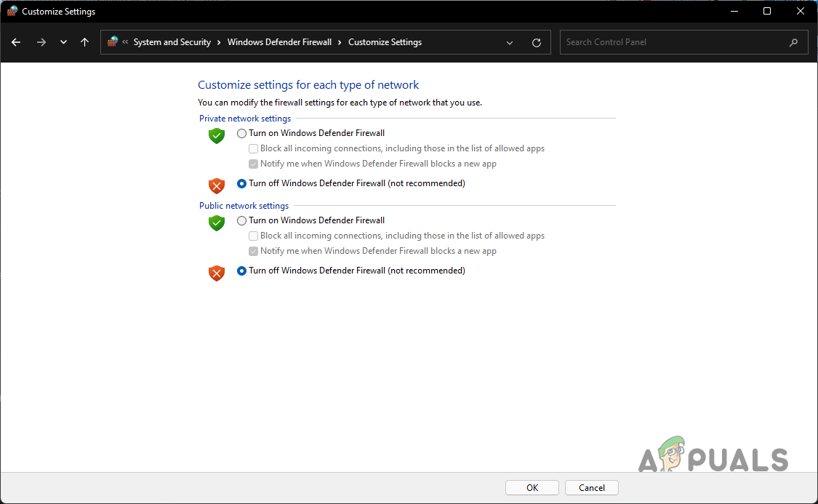Click the green shield under Private network settings
Image resolution: width=818 pixels, height=504 pixels.
coord(217,135)
